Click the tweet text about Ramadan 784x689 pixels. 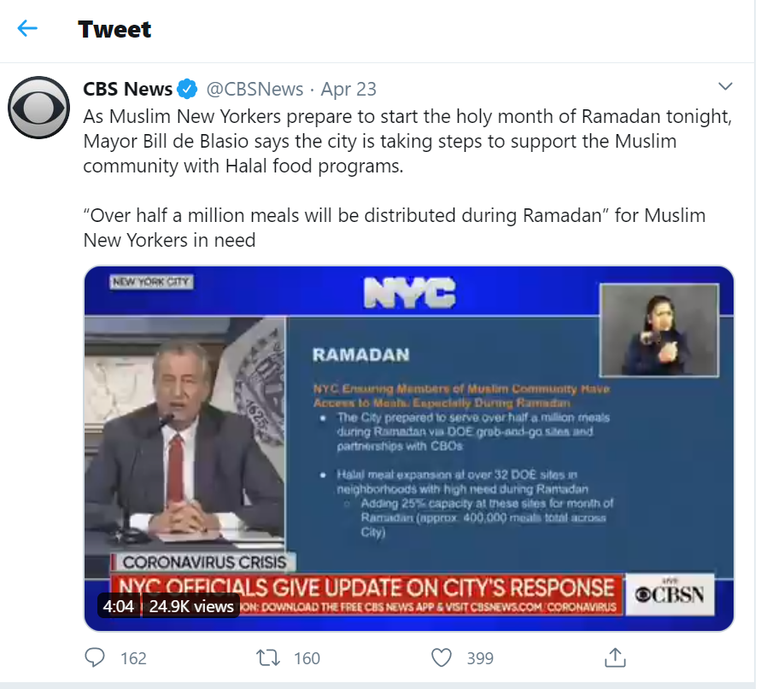click(408, 178)
